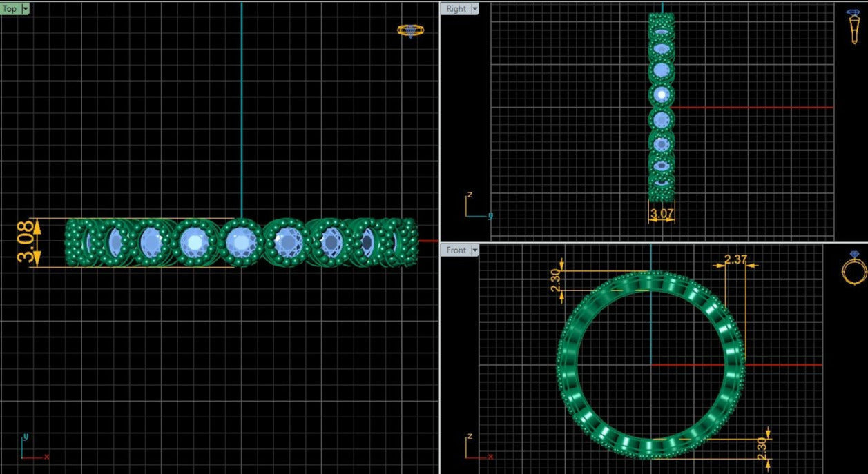Click the ring preview icon in Top viewport
Viewport: 868px width, 474px height.
click(x=410, y=30)
